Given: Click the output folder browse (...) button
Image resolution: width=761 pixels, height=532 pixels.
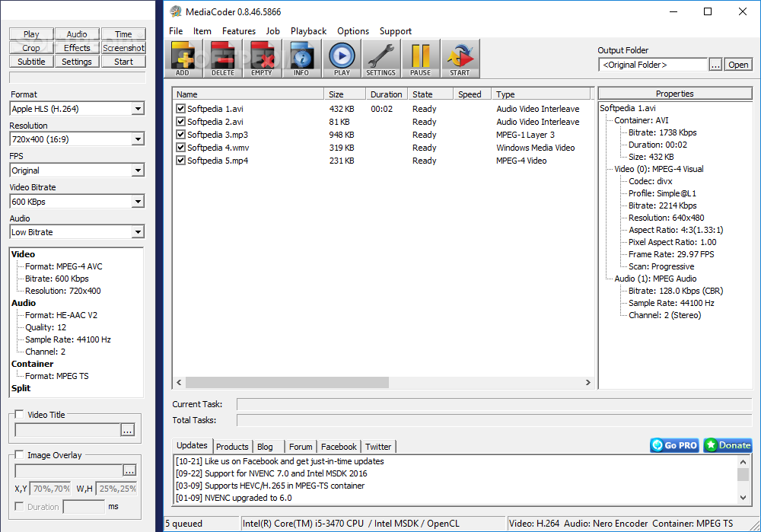Looking at the screenshot, I should pyautogui.click(x=715, y=65).
